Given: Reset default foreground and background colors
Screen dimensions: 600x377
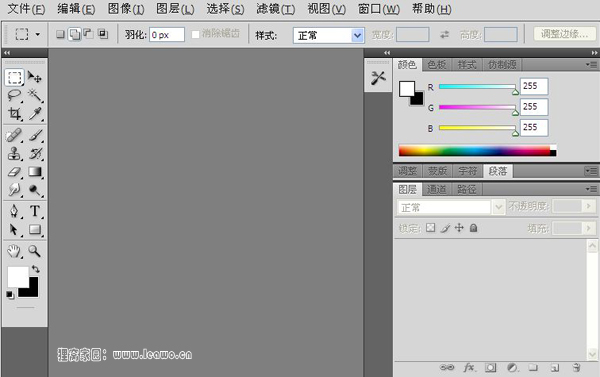Looking at the screenshot, I should pyautogui.click(x=10, y=295).
